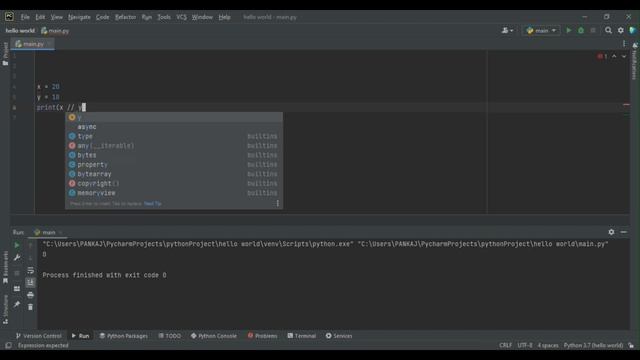Open Problems tool window
This screenshot has width=640, height=360.
pyautogui.click(x=262, y=336)
